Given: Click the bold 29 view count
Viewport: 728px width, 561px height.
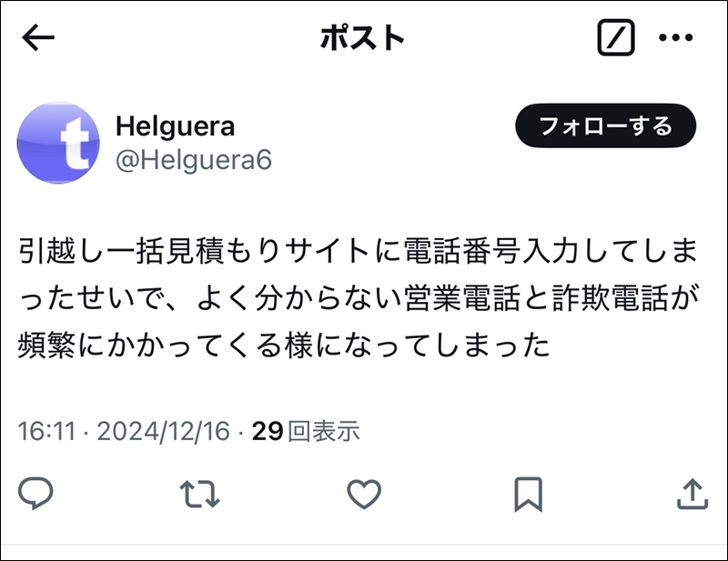Looking at the screenshot, I should pyautogui.click(x=268, y=431).
